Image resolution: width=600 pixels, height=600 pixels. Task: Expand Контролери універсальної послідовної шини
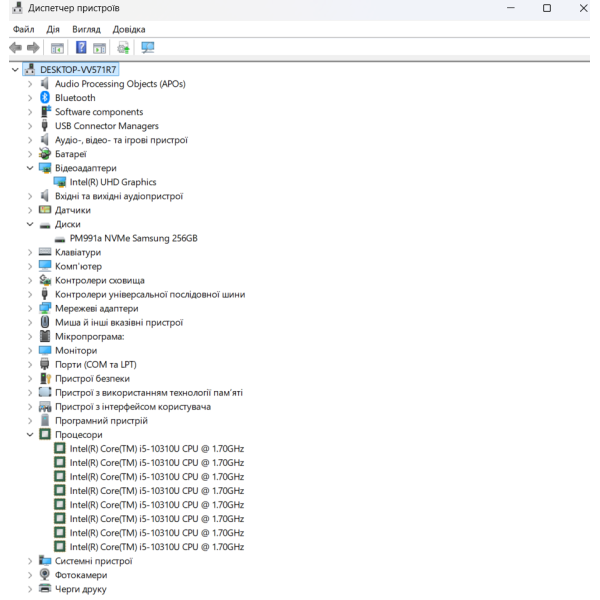[30, 294]
